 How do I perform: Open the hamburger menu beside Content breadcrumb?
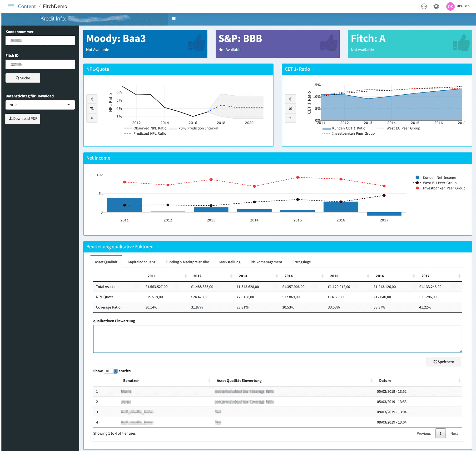(11, 6)
